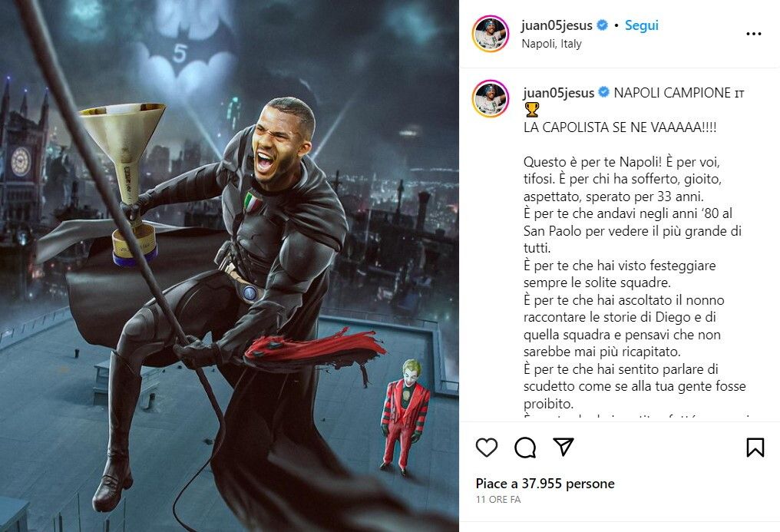Follow the account via the Segui link
Screen dimensions: 780x532
641,25
